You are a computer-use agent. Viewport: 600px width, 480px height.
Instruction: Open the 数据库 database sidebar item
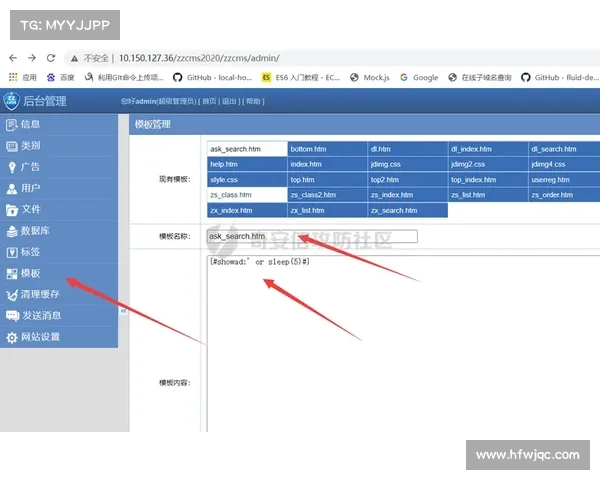35,231
